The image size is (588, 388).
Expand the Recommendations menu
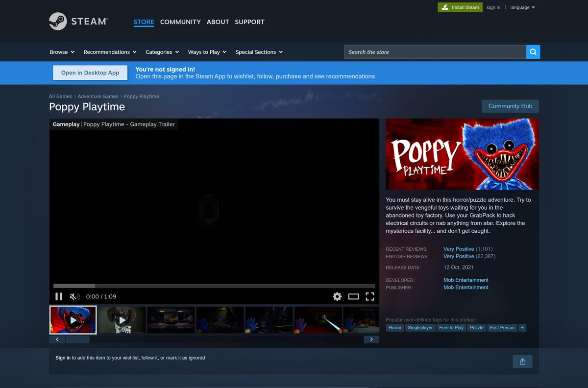[110, 52]
